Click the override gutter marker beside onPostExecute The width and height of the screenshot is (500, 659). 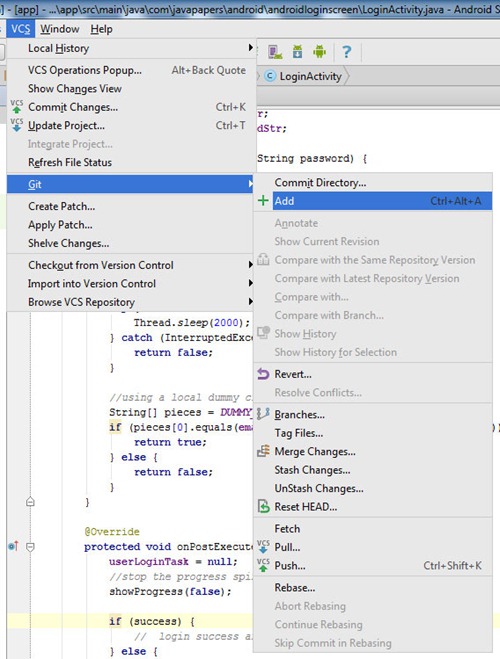(x=13, y=546)
